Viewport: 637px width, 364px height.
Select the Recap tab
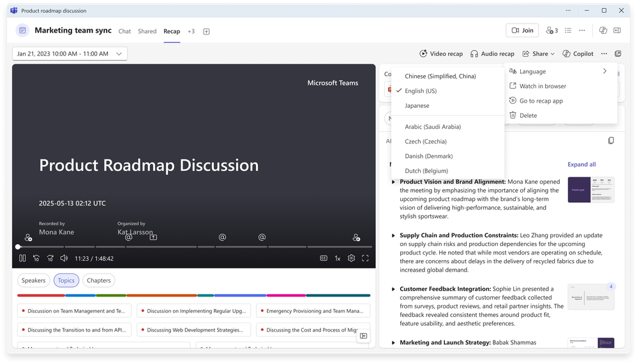click(172, 31)
